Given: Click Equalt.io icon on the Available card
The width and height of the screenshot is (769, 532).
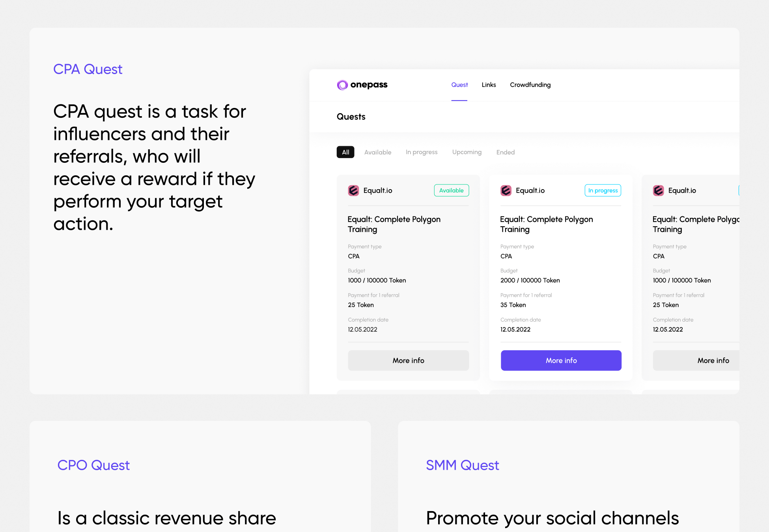Looking at the screenshot, I should click(x=353, y=191).
